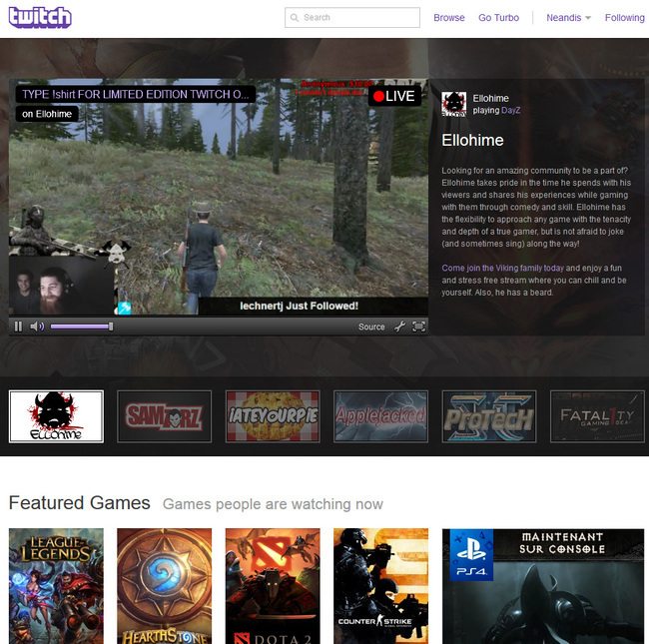
Task: Adjust the volume slider
Action: (82, 326)
